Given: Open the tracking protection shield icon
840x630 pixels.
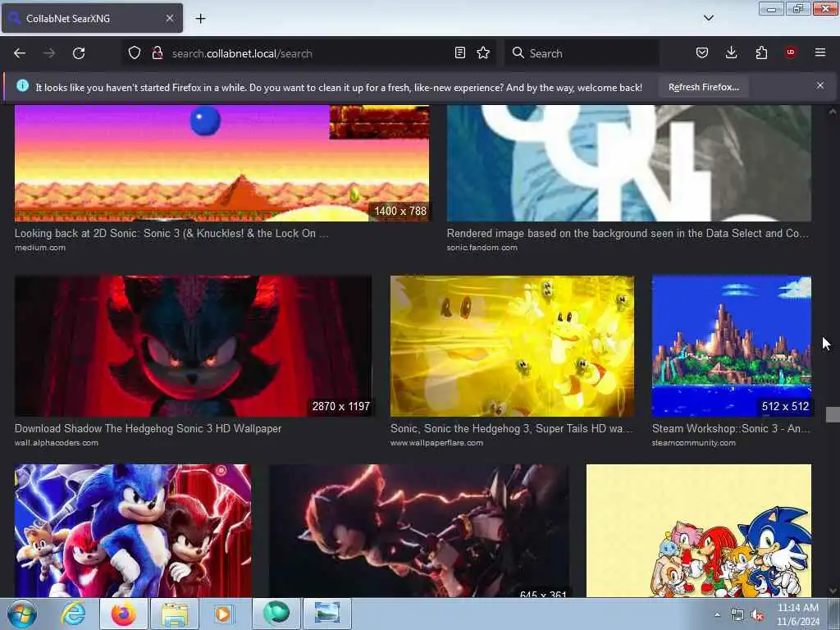Looking at the screenshot, I should pyautogui.click(x=135, y=53).
